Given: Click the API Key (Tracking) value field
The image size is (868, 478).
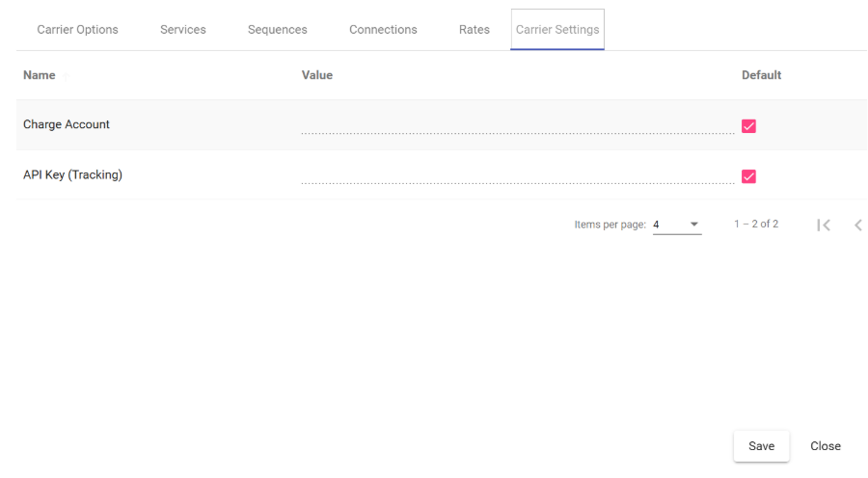Looking at the screenshot, I should tap(517, 175).
